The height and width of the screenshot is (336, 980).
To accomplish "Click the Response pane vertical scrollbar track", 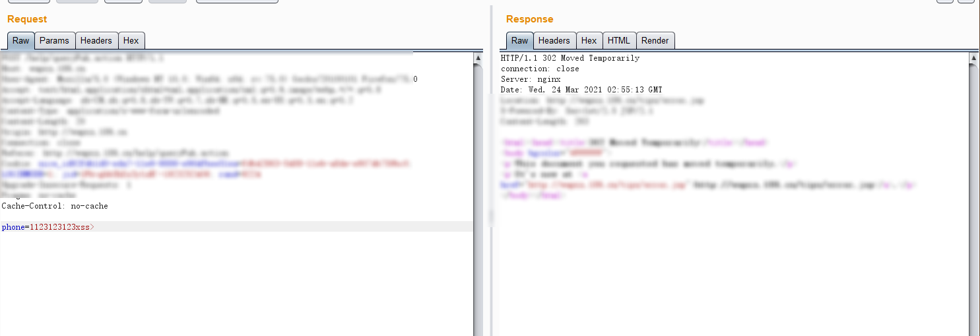I will click(x=972, y=198).
